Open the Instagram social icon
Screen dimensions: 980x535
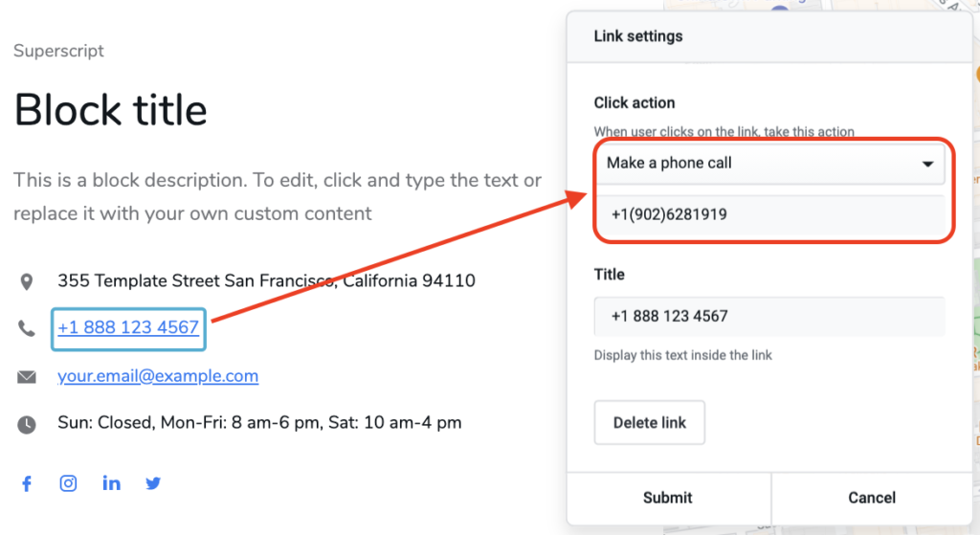(x=69, y=483)
